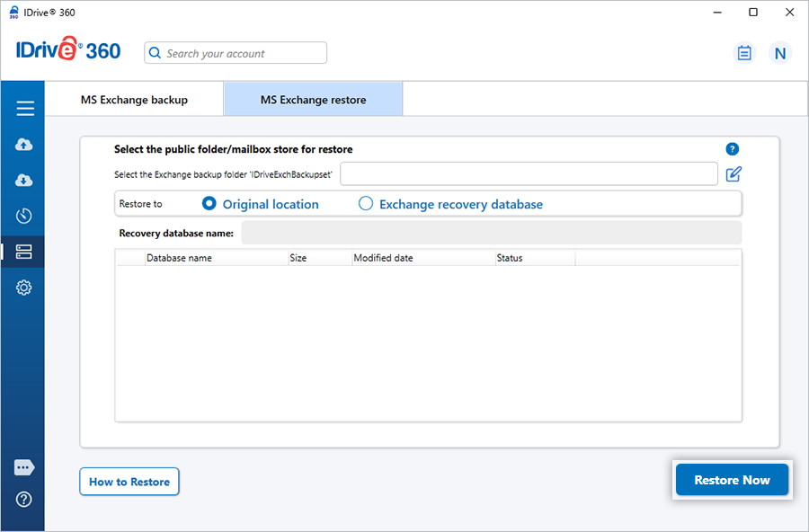
Task: Open the blue help icon in restore panel
Action: (732, 149)
